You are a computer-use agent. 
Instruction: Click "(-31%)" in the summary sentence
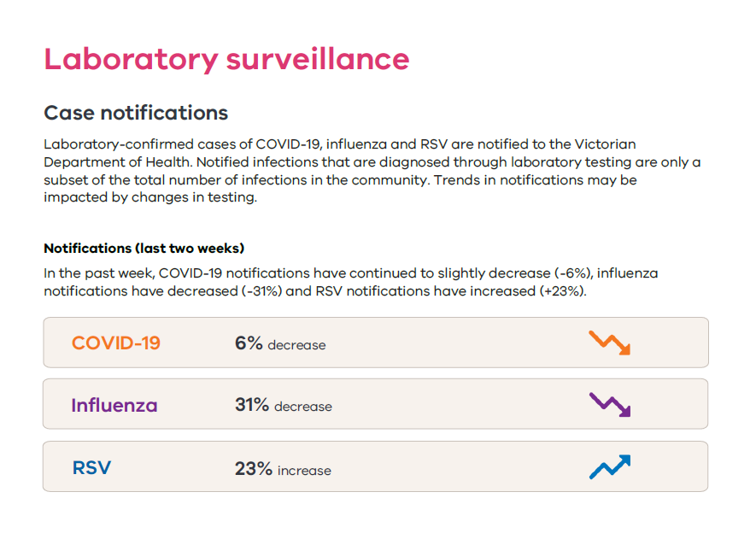click(261, 290)
